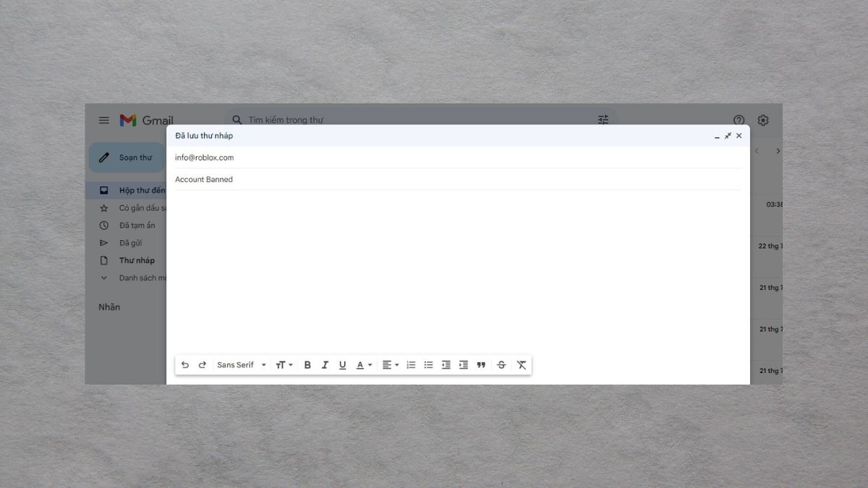This screenshot has width=868, height=488.
Task: Insert a numbered list
Action: click(x=411, y=365)
